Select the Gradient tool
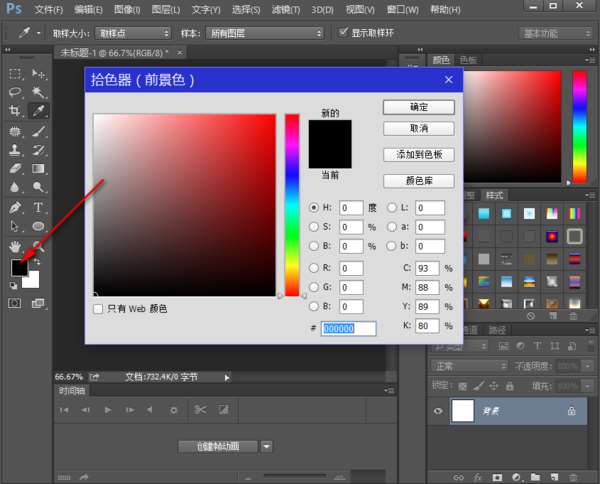The height and width of the screenshot is (484, 600). 39,168
